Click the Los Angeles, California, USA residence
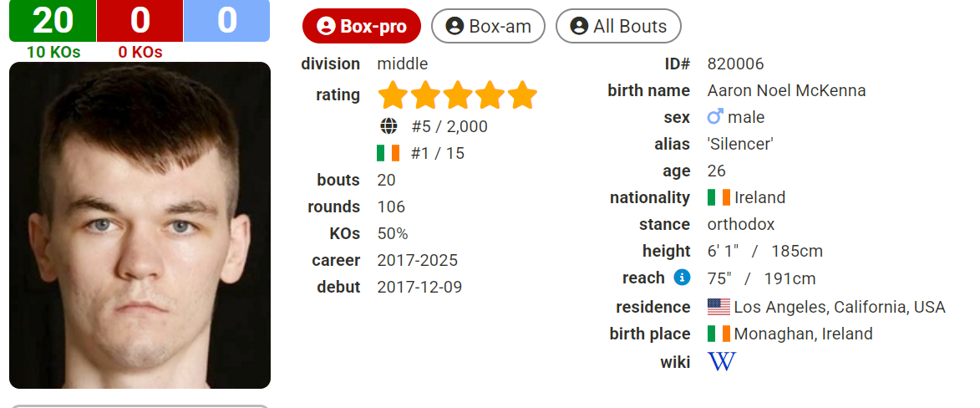Image resolution: width=980 pixels, height=408 pixels. point(840,307)
